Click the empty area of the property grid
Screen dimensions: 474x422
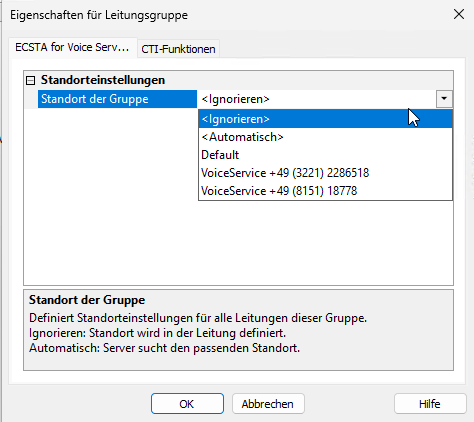pos(111,197)
